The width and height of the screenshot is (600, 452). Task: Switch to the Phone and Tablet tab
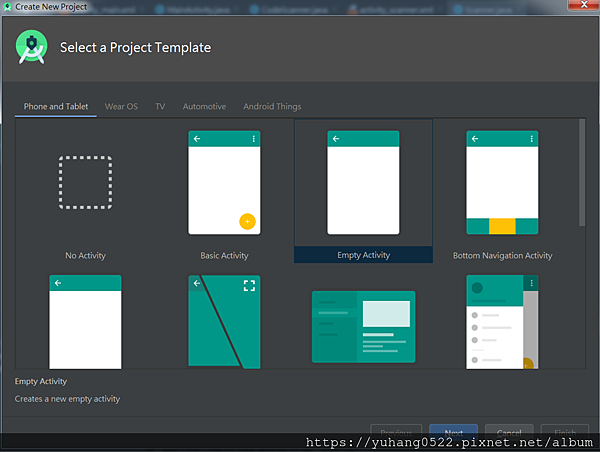(56, 106)
